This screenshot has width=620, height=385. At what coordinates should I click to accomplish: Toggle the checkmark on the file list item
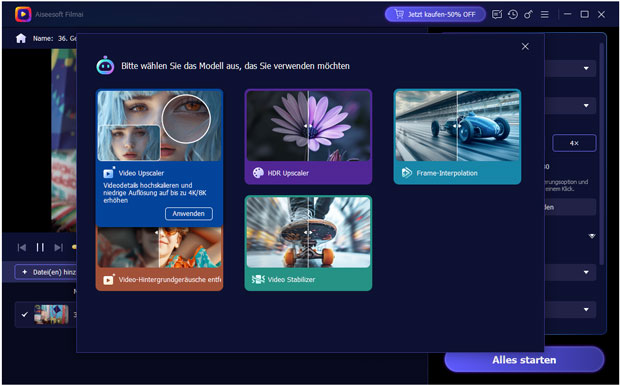point(25,315)
